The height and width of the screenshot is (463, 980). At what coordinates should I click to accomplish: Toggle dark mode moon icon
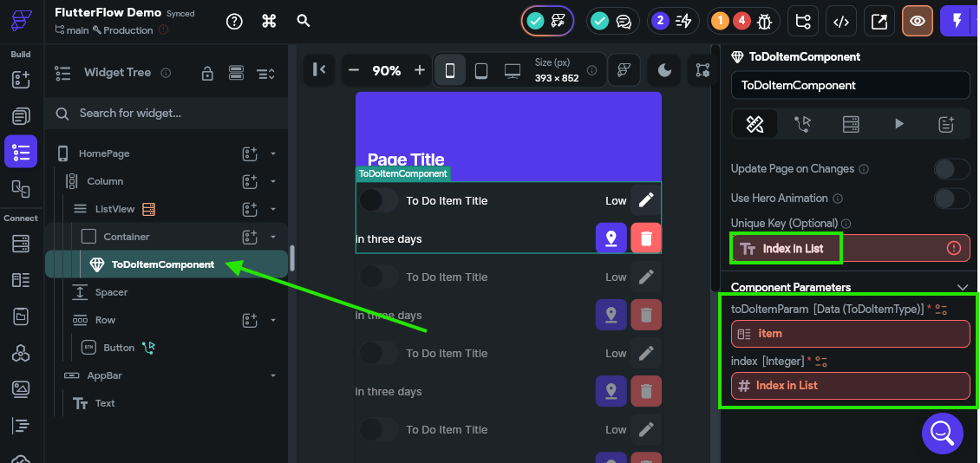coord(663,70)
